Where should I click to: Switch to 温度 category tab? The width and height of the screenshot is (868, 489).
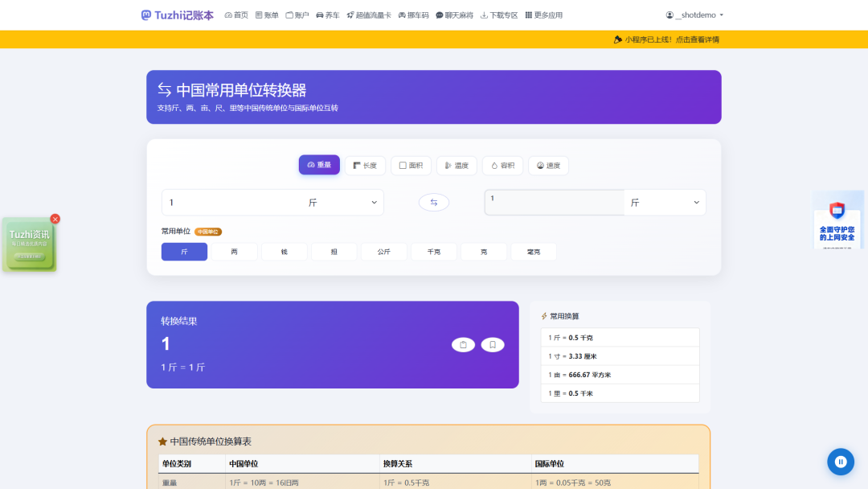pyautogui.click(x=457, y=166)
